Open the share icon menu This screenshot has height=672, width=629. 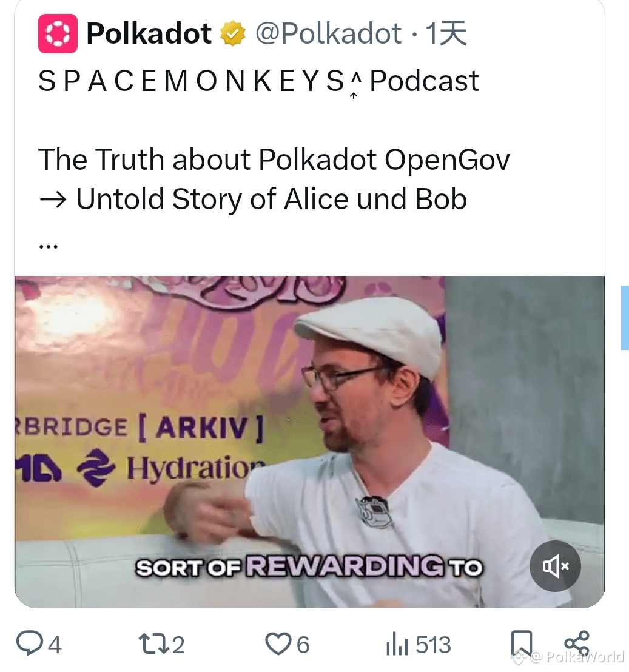click(x=577, y=643)
